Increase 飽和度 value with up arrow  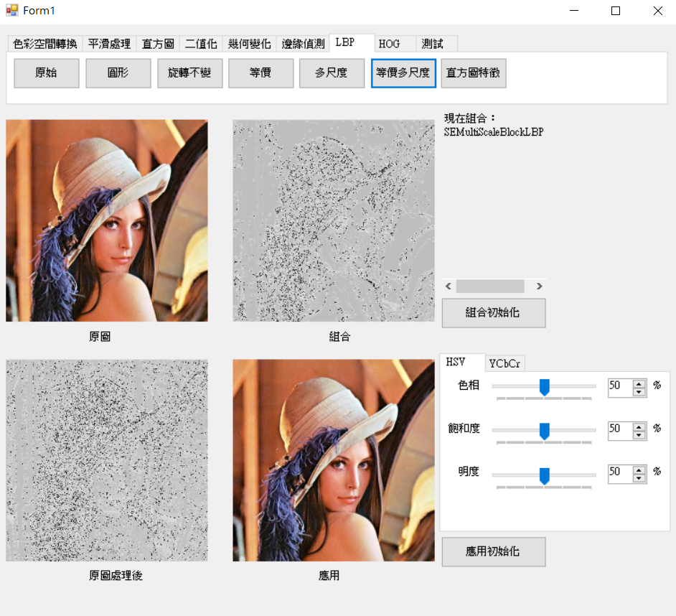639,427
